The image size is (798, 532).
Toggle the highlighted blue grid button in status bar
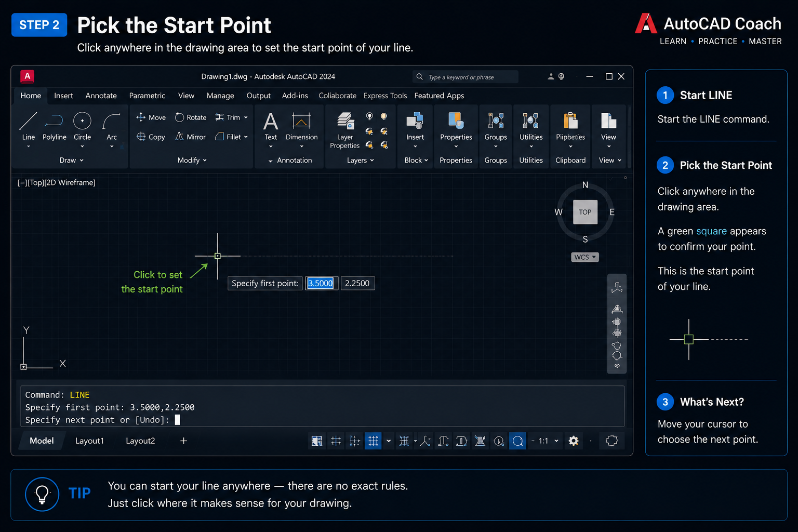coord(373,441)
